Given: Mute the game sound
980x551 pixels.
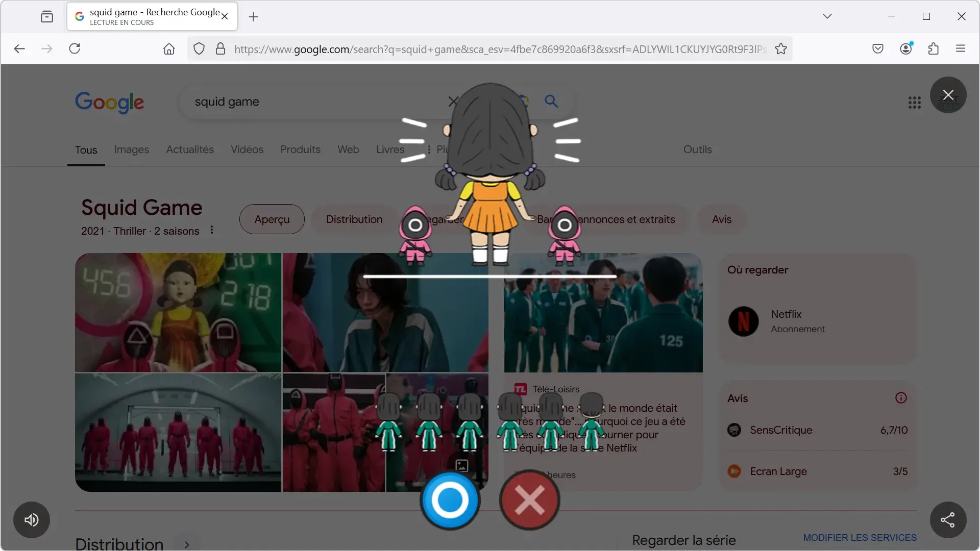Looking at the screenshot, I should tap(32, 520).
